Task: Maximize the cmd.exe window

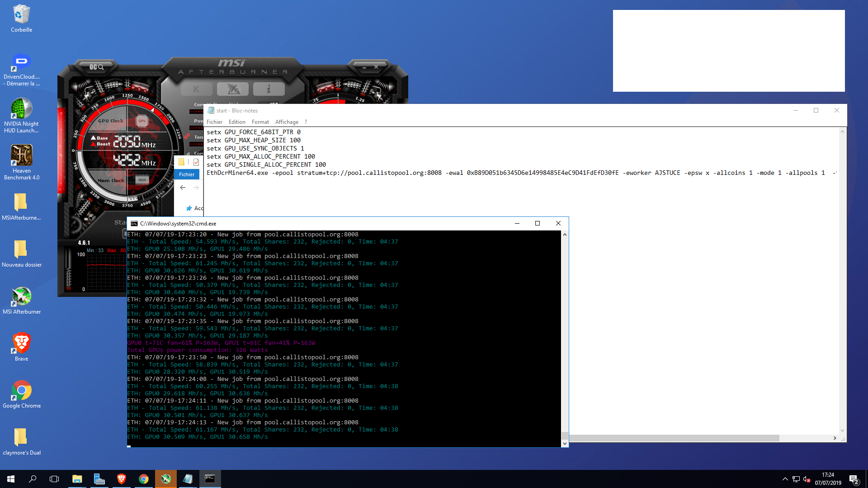Action: 538,223
